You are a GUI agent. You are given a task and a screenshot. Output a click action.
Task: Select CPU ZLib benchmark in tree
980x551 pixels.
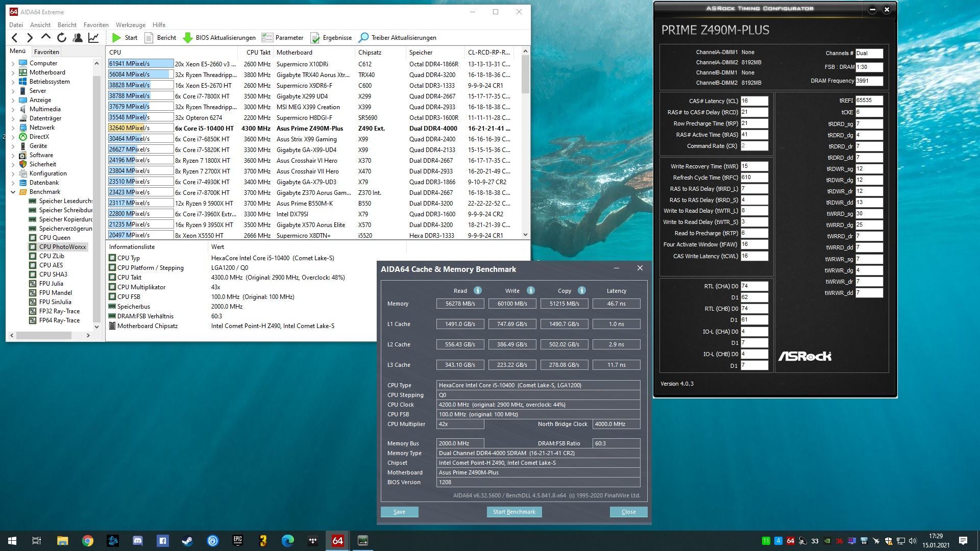(x=52, y=256)
